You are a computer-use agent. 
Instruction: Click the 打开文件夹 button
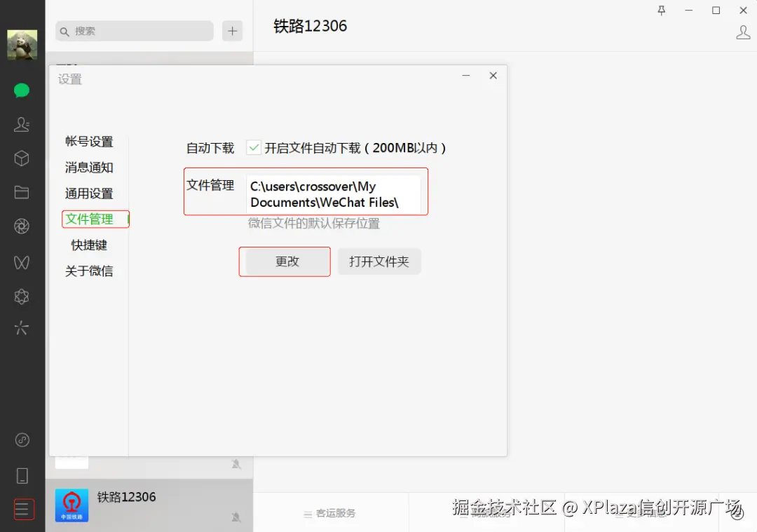(x=379, y=261)
